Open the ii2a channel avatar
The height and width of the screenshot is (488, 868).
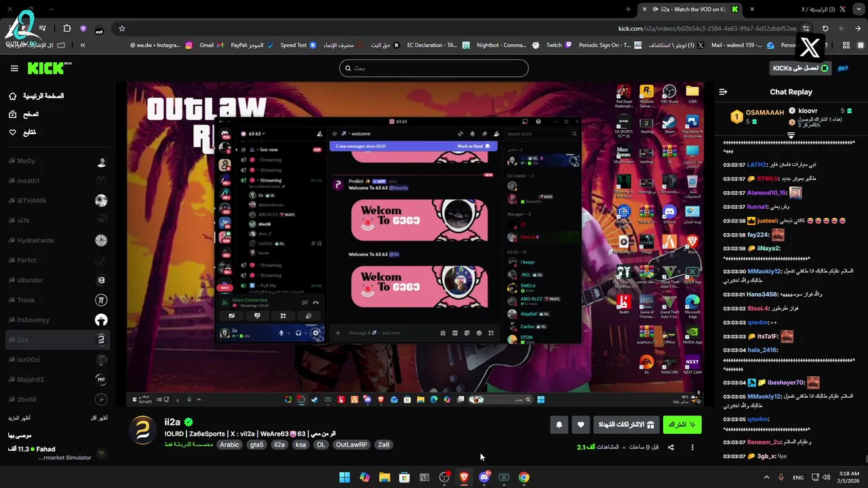pyautogui.click(x=143, y=430)
